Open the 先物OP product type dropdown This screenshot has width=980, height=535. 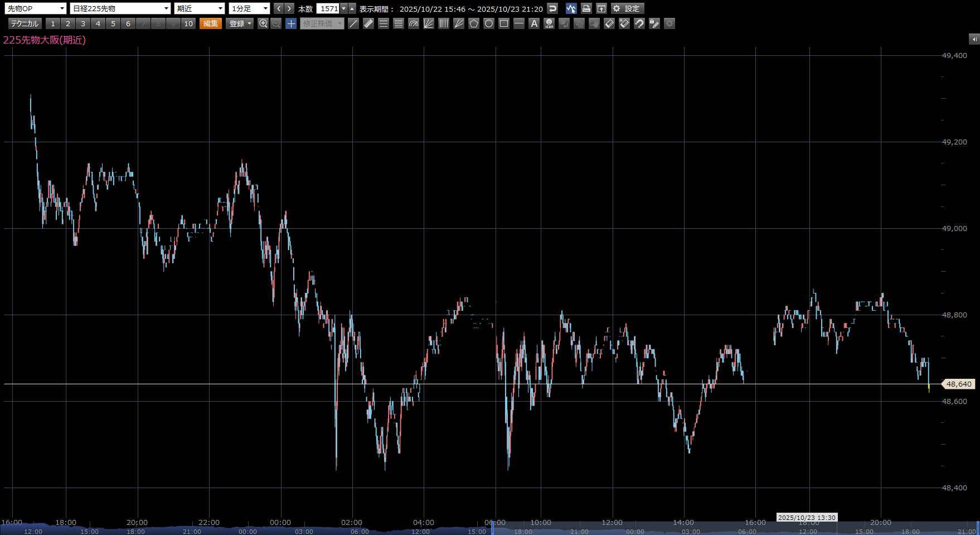click(x=36, y=8)
